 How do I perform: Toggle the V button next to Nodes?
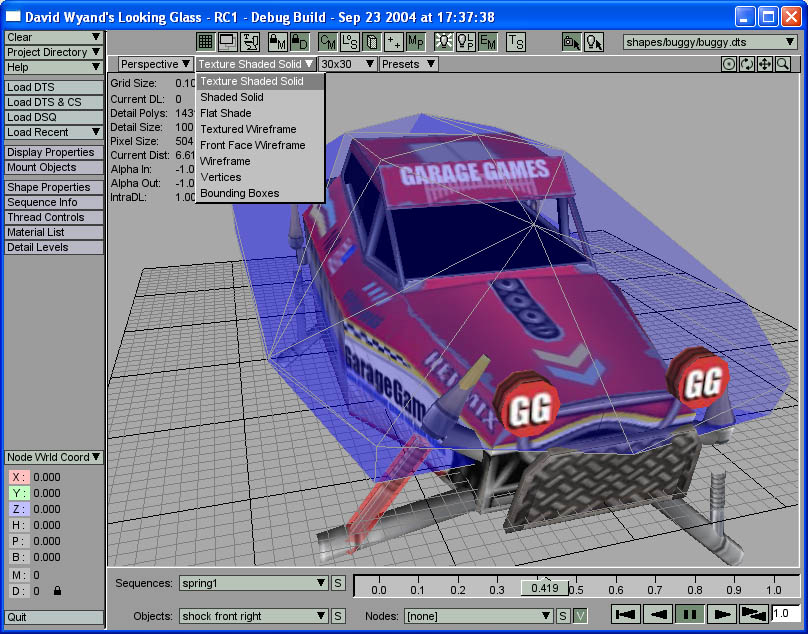(580, 616)
